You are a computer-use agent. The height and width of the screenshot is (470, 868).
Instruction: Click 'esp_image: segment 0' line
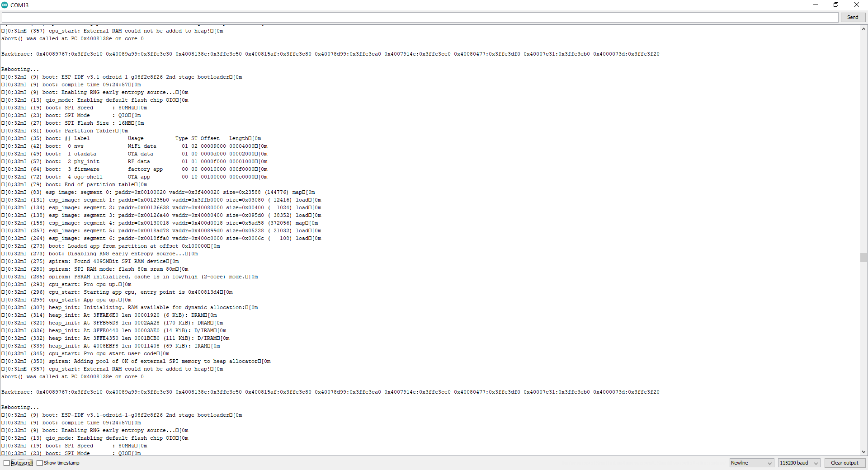pos(158,192)
